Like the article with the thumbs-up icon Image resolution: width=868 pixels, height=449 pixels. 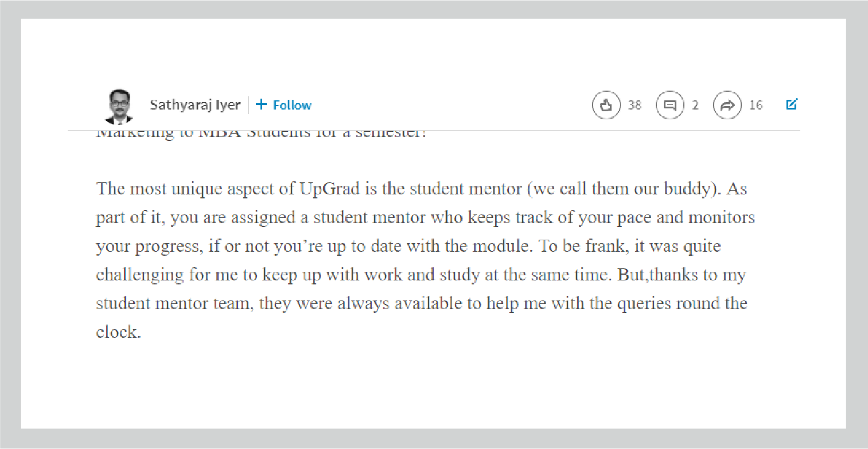[x=606, y=106]
